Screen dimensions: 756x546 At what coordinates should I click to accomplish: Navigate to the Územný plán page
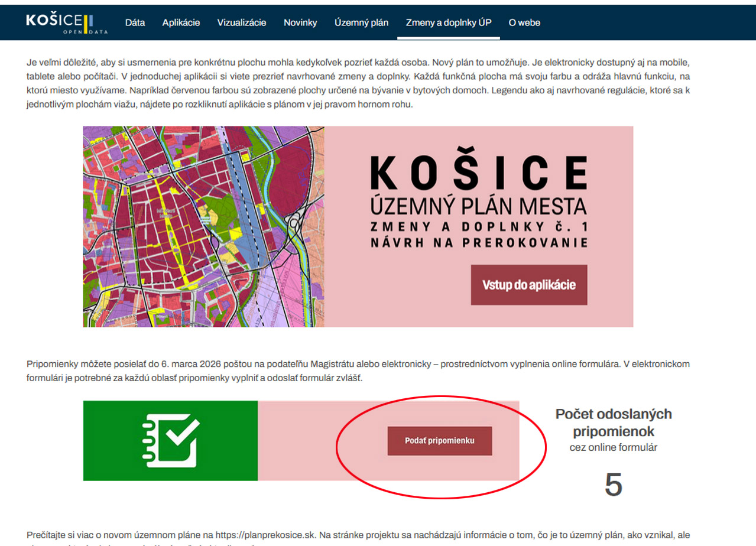tap(361, 22)
